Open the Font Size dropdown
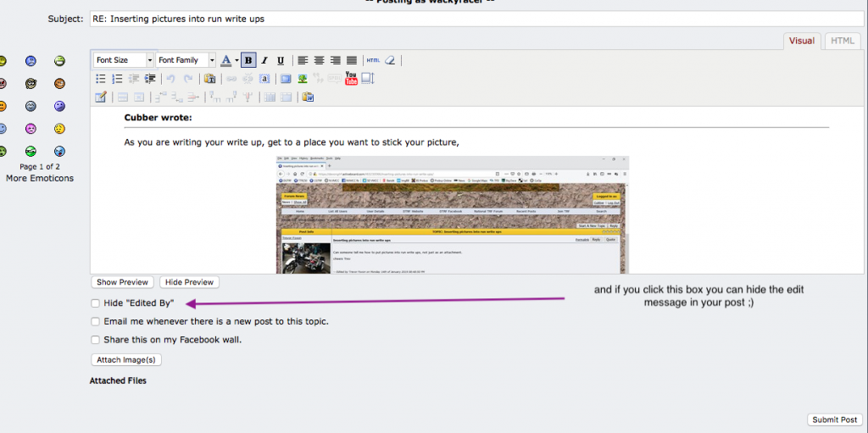 pos(124,60)
